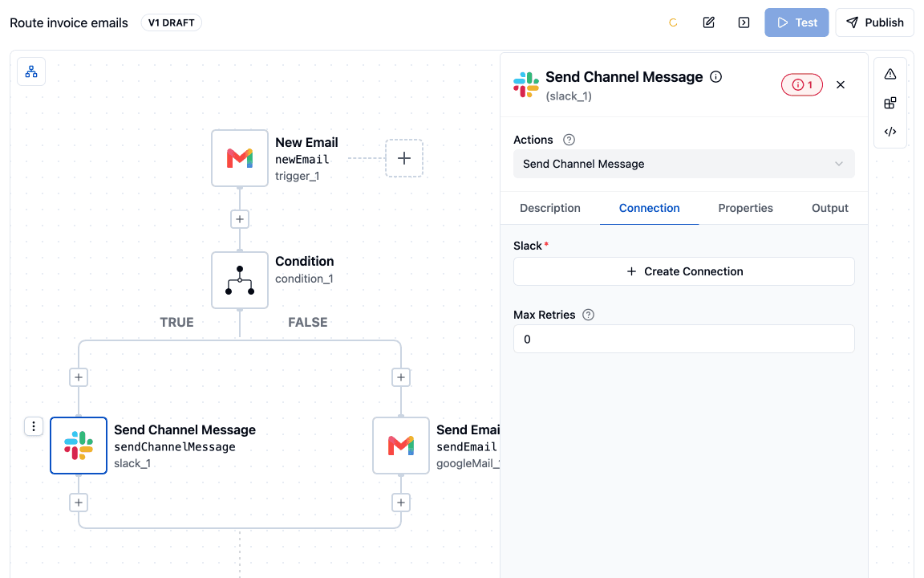924x578 pixels.
Task: Select the Condition branch node
Action: (240, 280)
